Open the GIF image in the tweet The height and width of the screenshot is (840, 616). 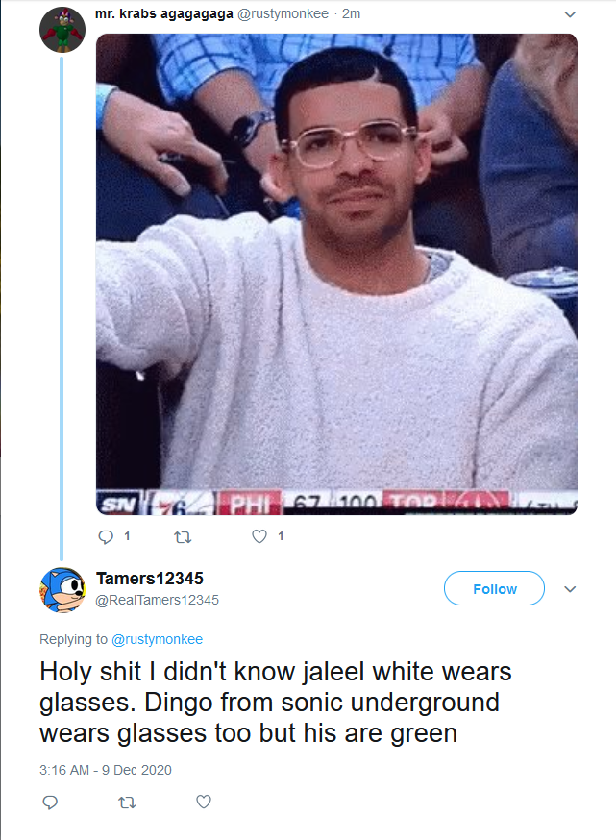[x=336, y=274]
